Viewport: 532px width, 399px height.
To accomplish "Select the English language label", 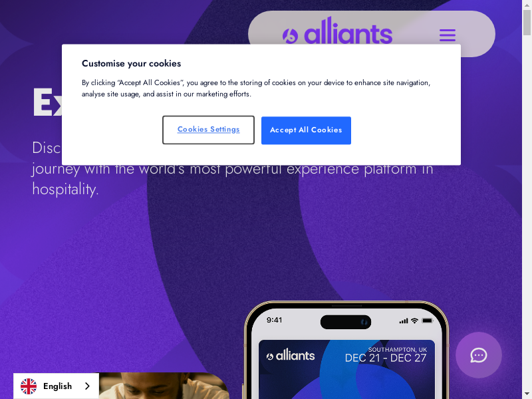I will (x=58, y=386).
